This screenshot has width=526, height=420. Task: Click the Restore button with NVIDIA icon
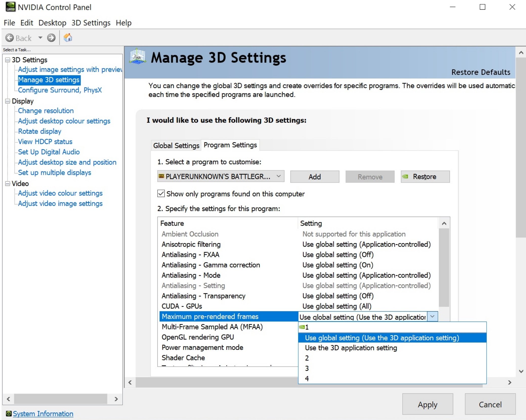point(425,176)
